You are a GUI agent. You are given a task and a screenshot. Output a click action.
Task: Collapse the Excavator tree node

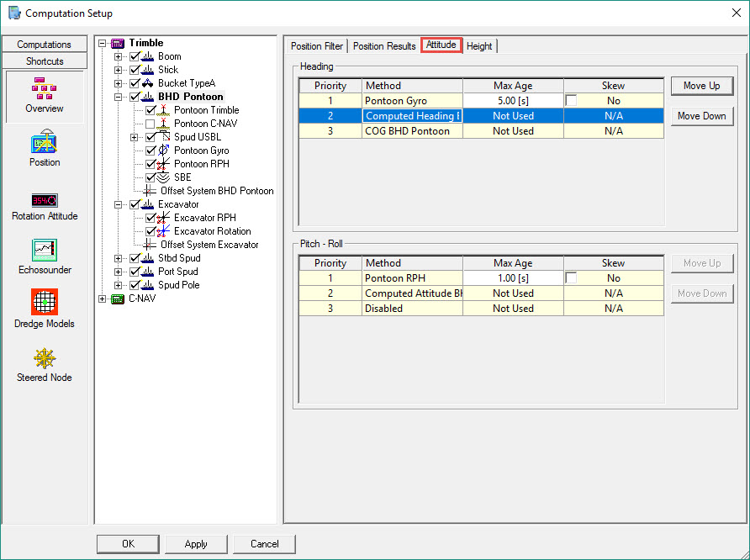point(119,204)
